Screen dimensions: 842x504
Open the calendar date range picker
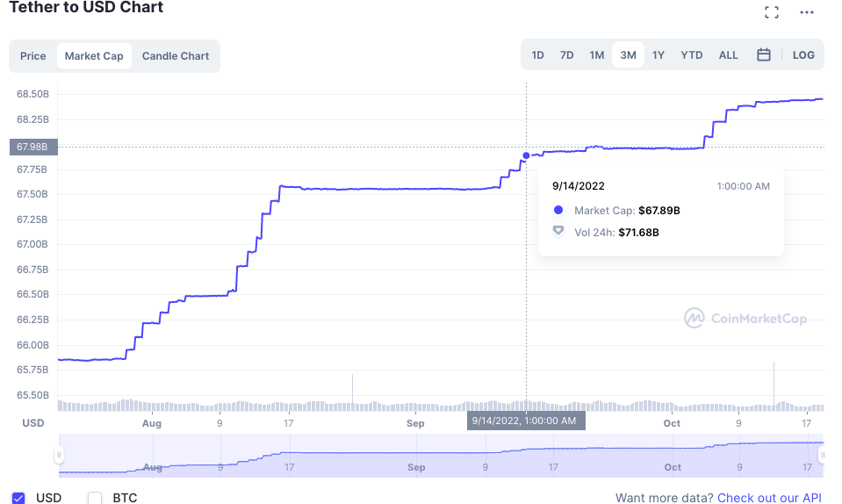[764, 54]
